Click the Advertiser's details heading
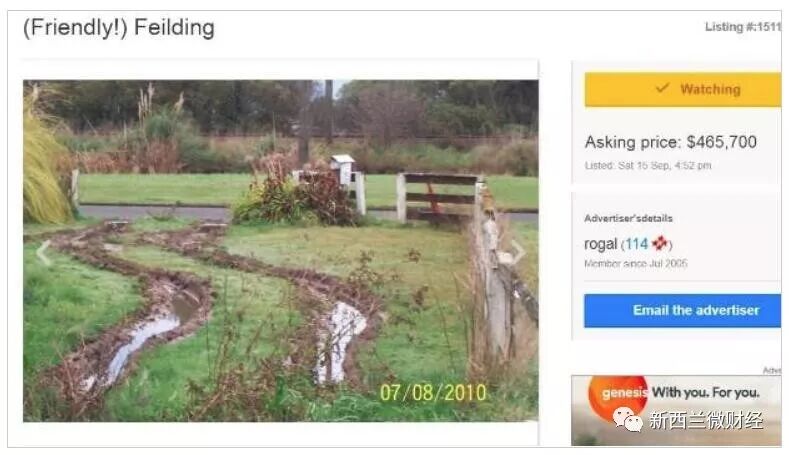 628,218
